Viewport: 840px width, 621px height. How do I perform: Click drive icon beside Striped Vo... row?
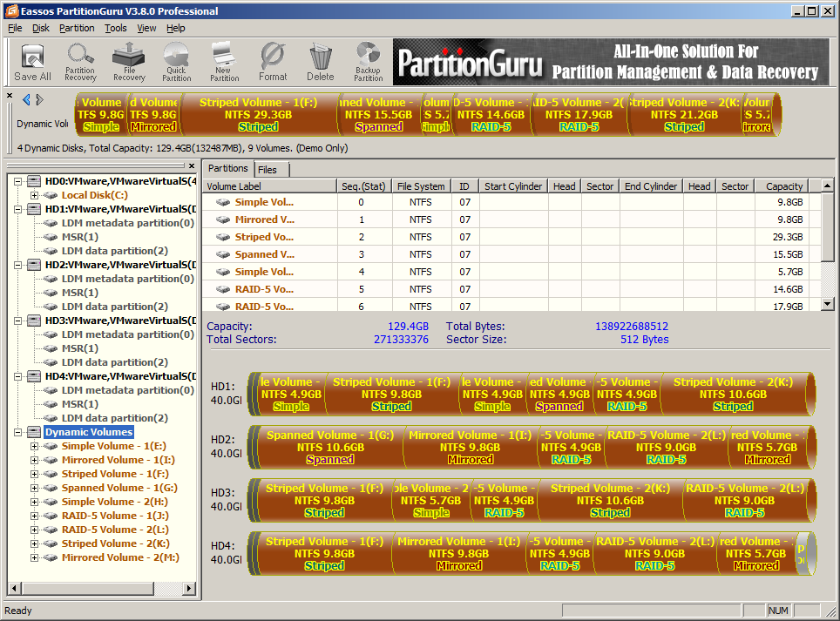223,237
